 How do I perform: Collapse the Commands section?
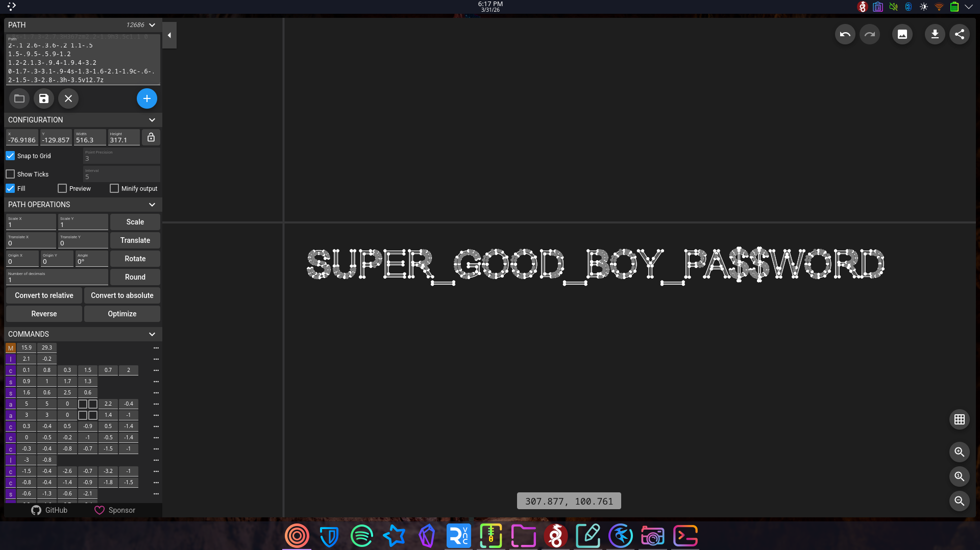click(x=152, y=334)
